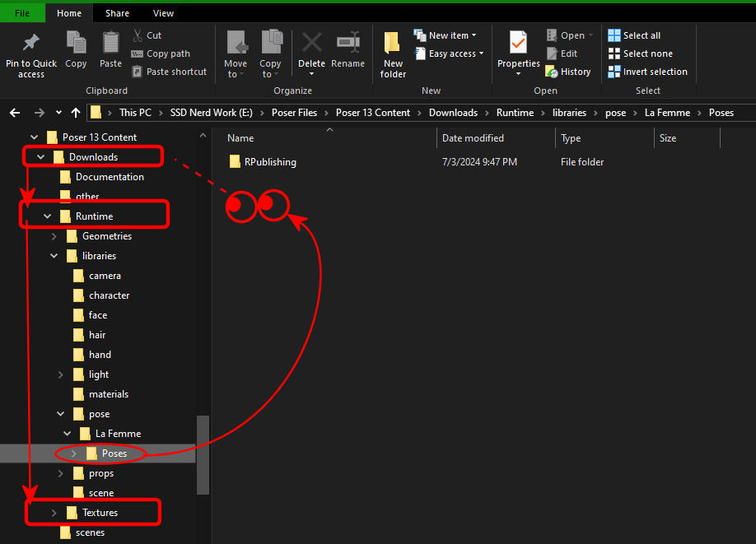The height and width of the screenshot is (544, 756).
Task: Navigate to Poser Files breadcrumb
Action: (294, 112)
